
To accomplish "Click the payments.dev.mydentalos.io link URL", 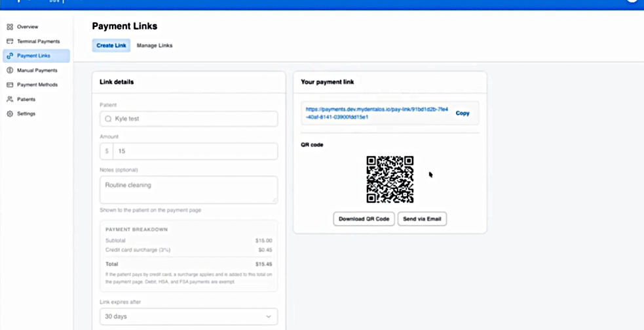I will point(377,113).
